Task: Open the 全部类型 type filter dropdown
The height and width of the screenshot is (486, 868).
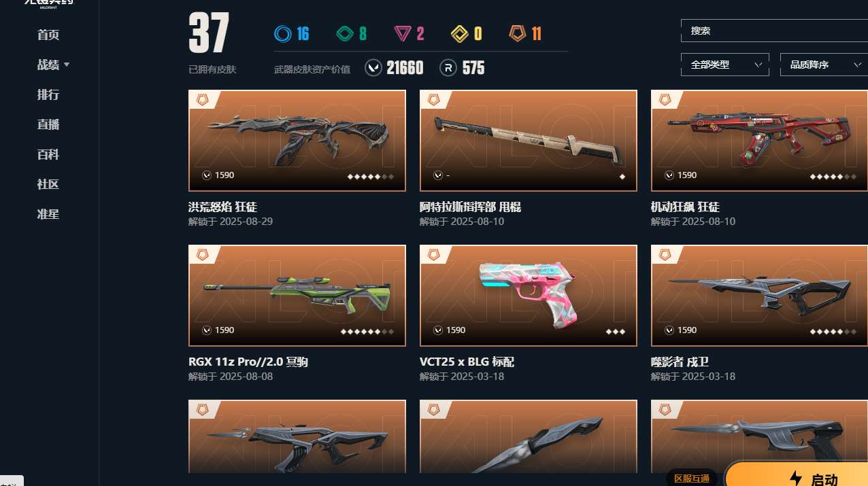Action: pyautogui.click(x=724, y=65)
